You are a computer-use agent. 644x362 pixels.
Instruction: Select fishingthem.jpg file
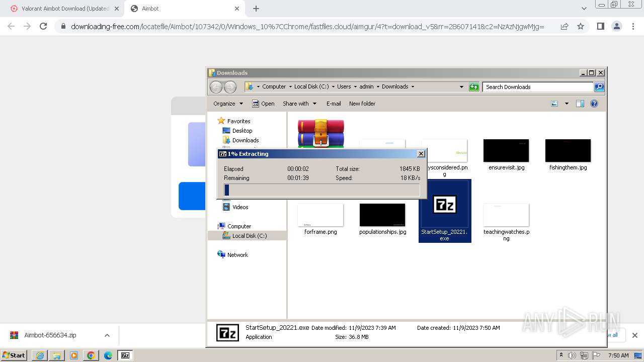point(568,155)
